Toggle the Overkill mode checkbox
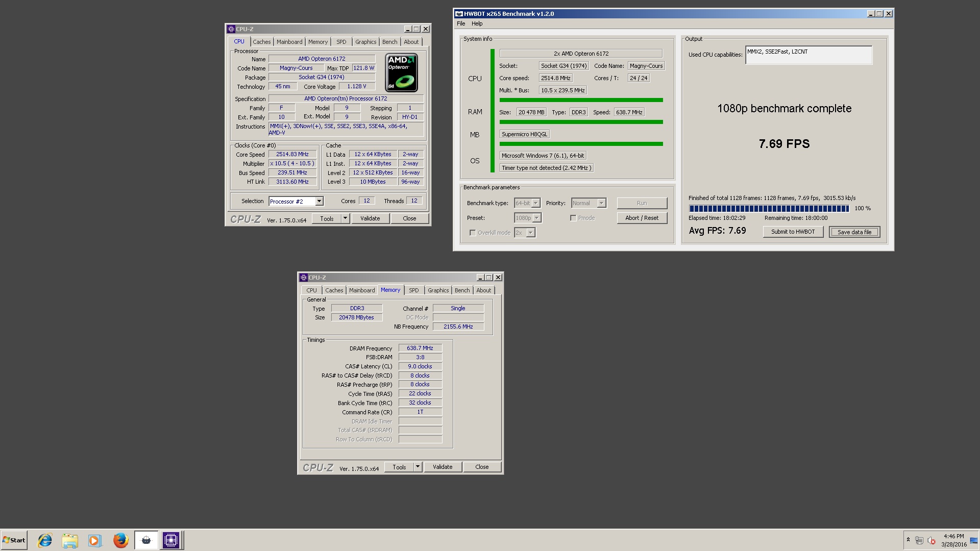The image size is (980, 551). click(x=473, y=233)
